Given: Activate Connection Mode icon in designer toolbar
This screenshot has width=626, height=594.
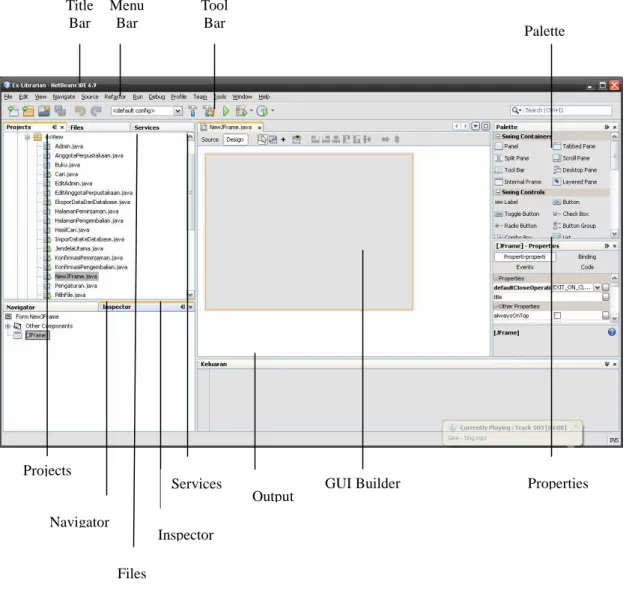Looking at the screenshot, I should coord(273,139).
